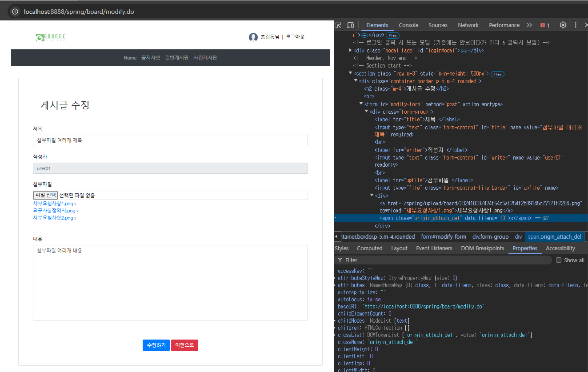588x372 pixels.
Task: Click the browser address bar URL
Action: pos(79,12)
